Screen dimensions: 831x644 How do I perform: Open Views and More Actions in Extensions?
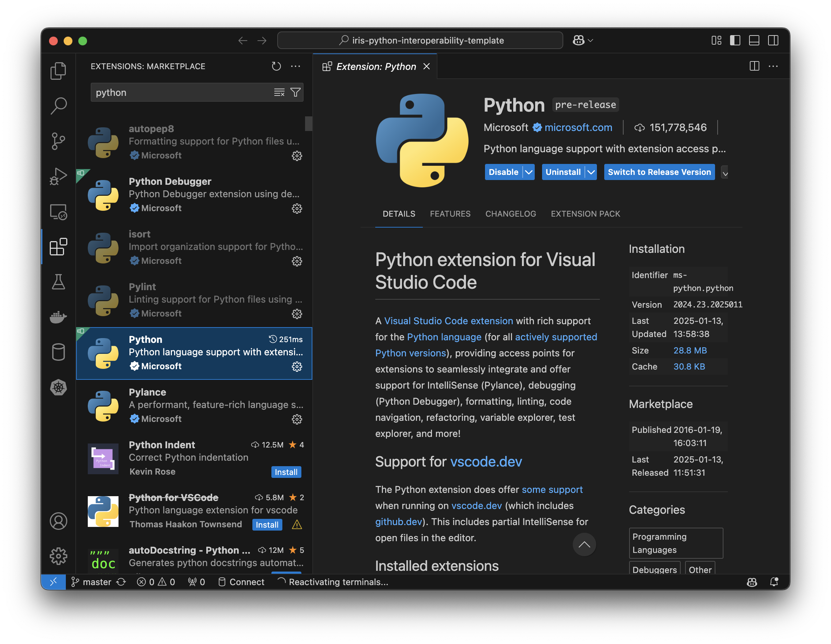pyautogui.click(x=296, y=66)
